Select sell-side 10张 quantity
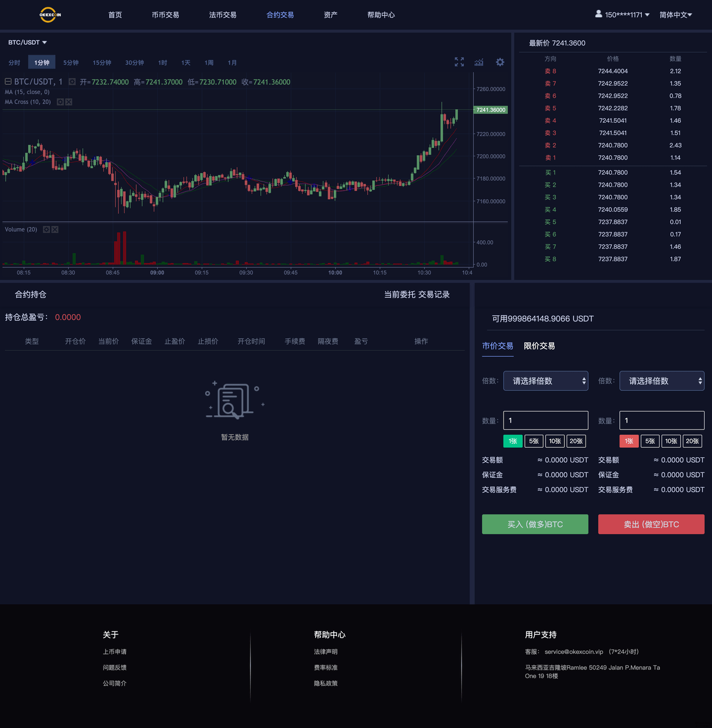 point(671,441)
